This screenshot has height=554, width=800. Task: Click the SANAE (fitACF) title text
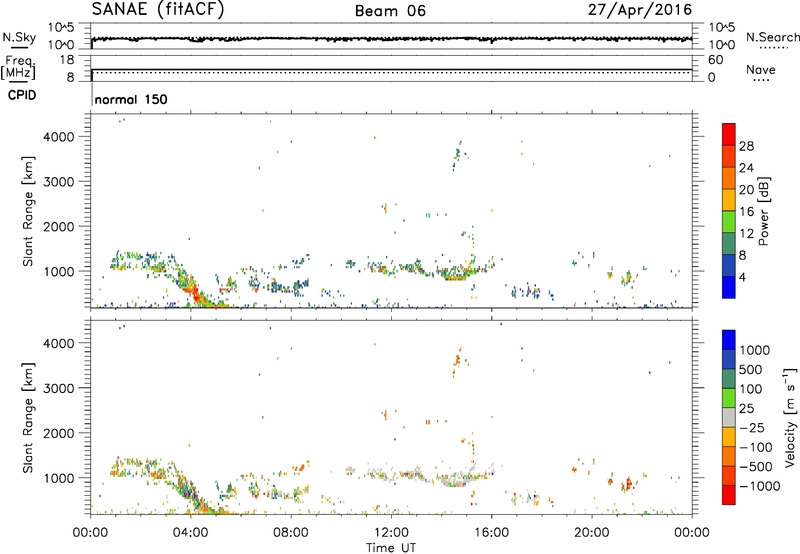click(158, 10)
